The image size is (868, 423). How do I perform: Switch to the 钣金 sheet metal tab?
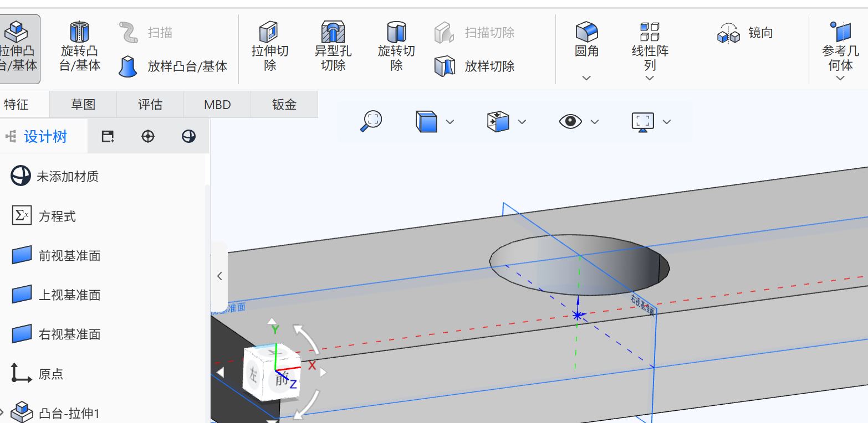click(x=284, y=105)
